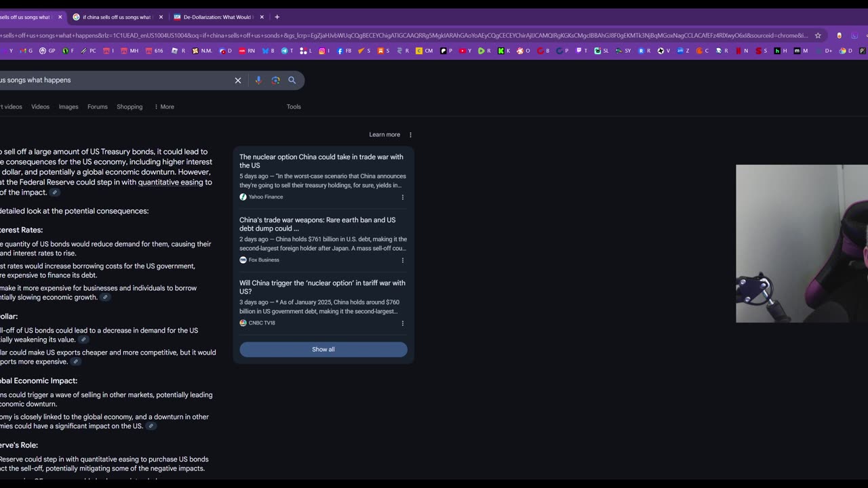The width and height of the screenshot is (868, 488).
Task: Open the Telegram 'T' bookmark
Action: pyautogui.click(x=287, y=50)
